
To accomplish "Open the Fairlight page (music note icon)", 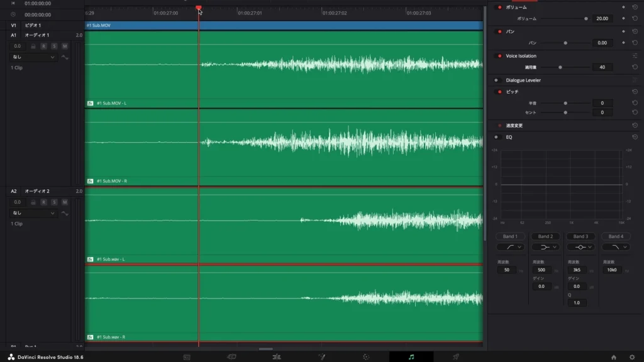I will tap(411, 356).
